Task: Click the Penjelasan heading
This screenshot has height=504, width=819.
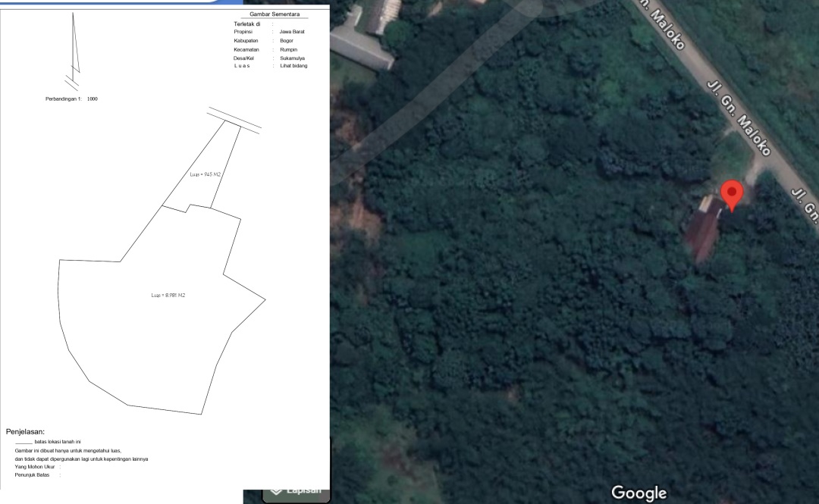Action: click(25, 431)
